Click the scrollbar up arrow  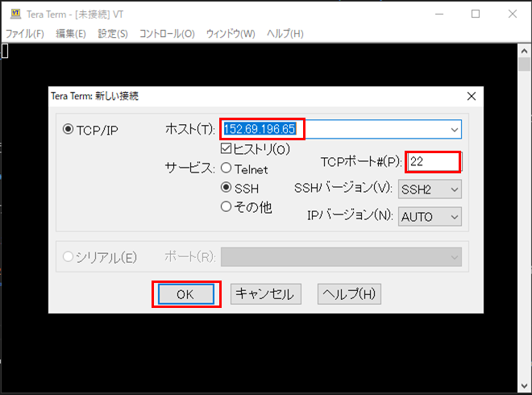(x=524, y=51)
